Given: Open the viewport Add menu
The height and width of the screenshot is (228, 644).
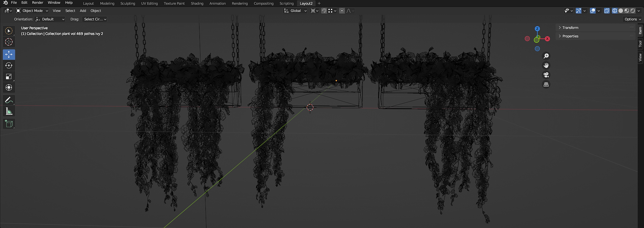Looking at the screenshot, I should (x=83, y=11).
